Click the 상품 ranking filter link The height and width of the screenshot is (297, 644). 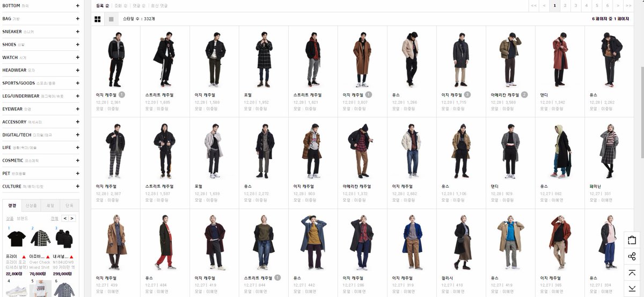tap(10, 218)
